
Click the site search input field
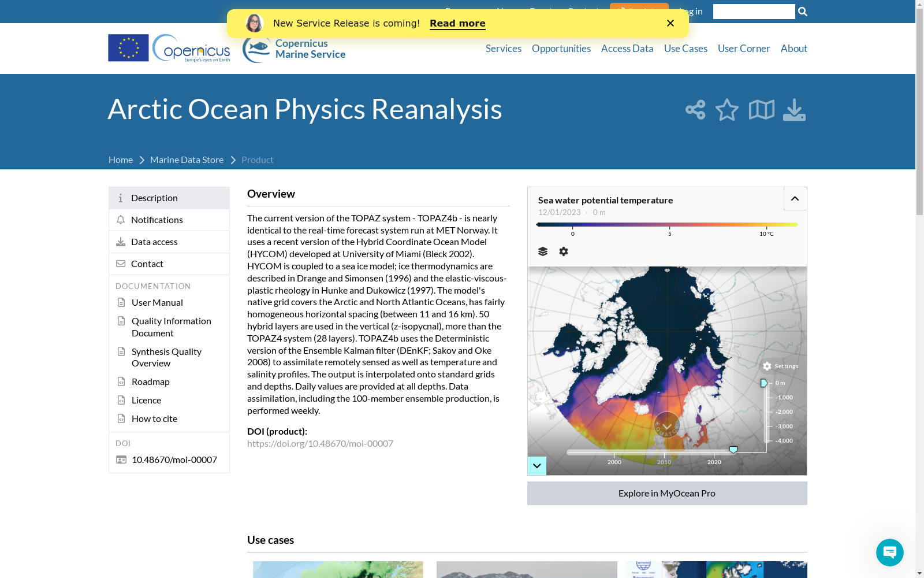[754, 12]
